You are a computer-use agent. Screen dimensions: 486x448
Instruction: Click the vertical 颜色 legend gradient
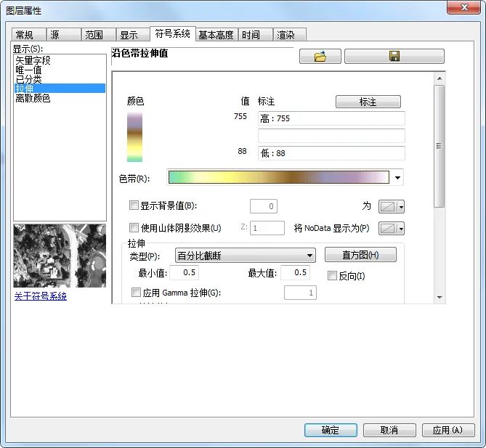pos(134,137)
